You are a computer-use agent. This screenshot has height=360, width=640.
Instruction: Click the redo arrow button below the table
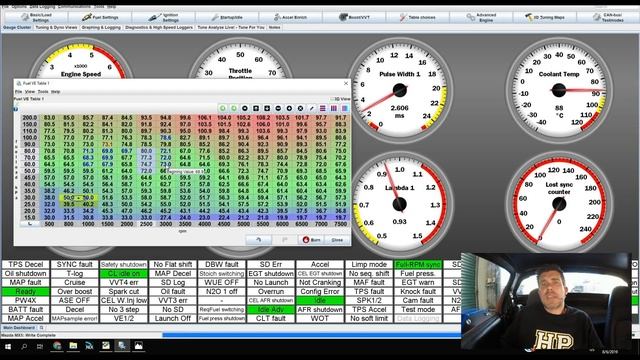coord(284,240)
